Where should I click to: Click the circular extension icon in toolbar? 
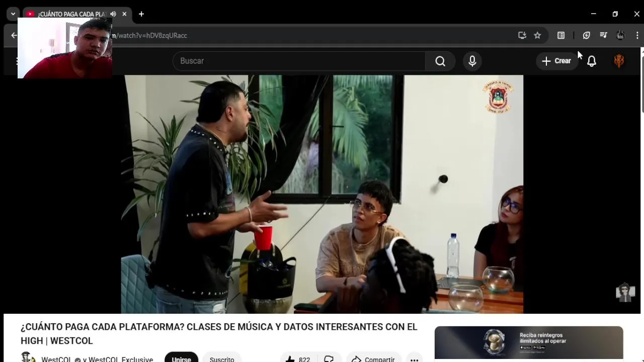pos(586,35)
